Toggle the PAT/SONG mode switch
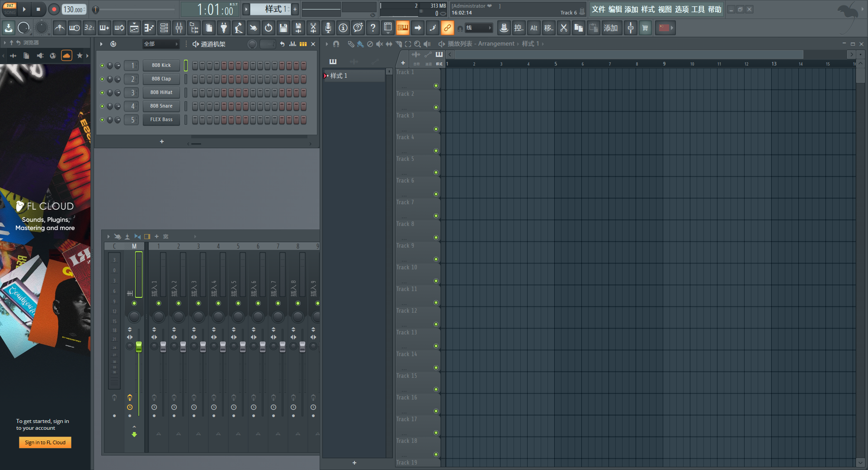Viewport: 868px width, 470px height. pos(10,9)
